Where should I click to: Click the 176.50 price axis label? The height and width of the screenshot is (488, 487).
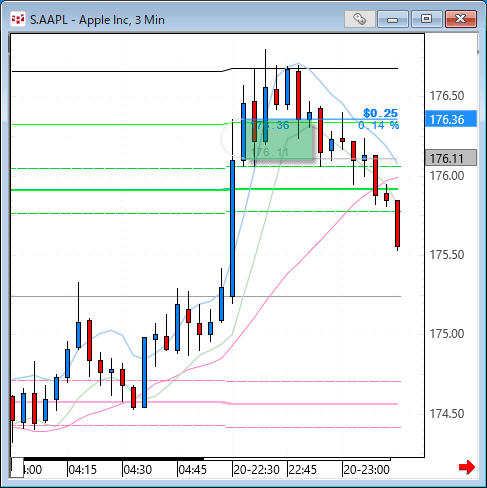pos(447,96)
